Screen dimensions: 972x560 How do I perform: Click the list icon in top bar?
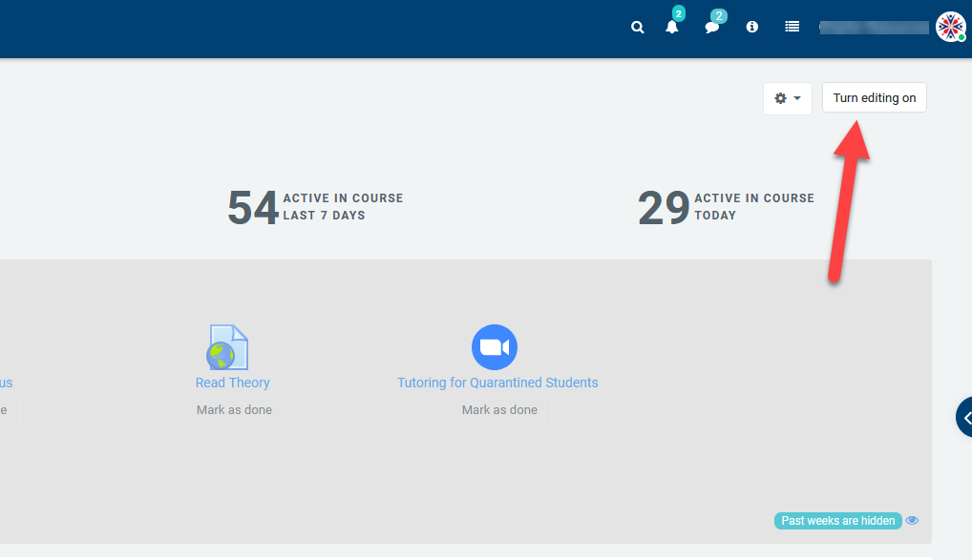pos(792,28)
